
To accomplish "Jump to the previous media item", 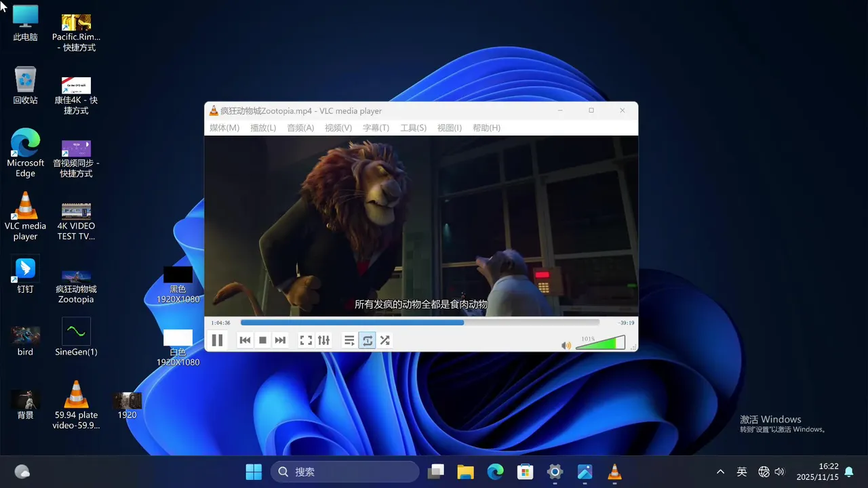I will 245,340.
